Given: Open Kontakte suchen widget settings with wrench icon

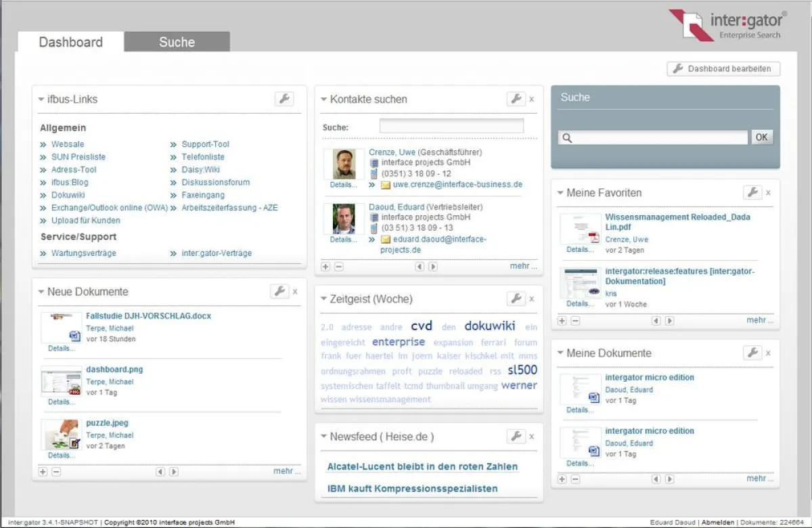Looking at the screenshot, I should tap(516, 98).
